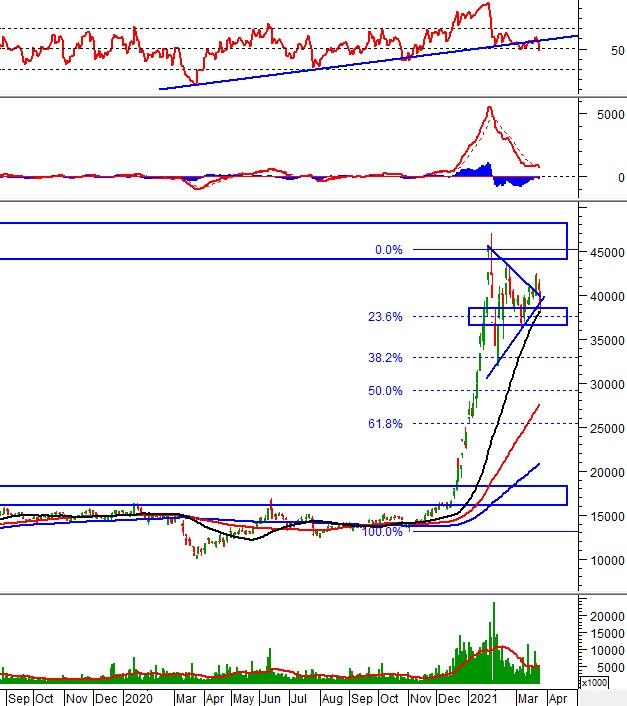Click the May month label on timeline
This screenshot has height=706, width=627.
pyautogui.click(x=244, y=699)
